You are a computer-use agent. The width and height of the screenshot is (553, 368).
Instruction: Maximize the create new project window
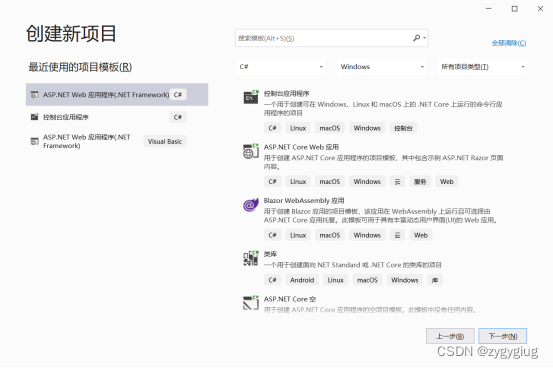click(x=515, y=8)
